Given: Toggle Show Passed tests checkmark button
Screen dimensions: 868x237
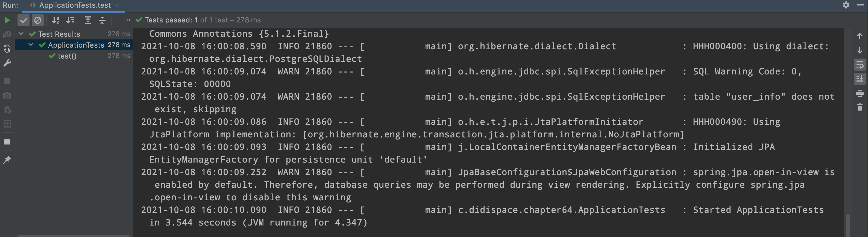Looking at the screenshot, I should point(23,20).
